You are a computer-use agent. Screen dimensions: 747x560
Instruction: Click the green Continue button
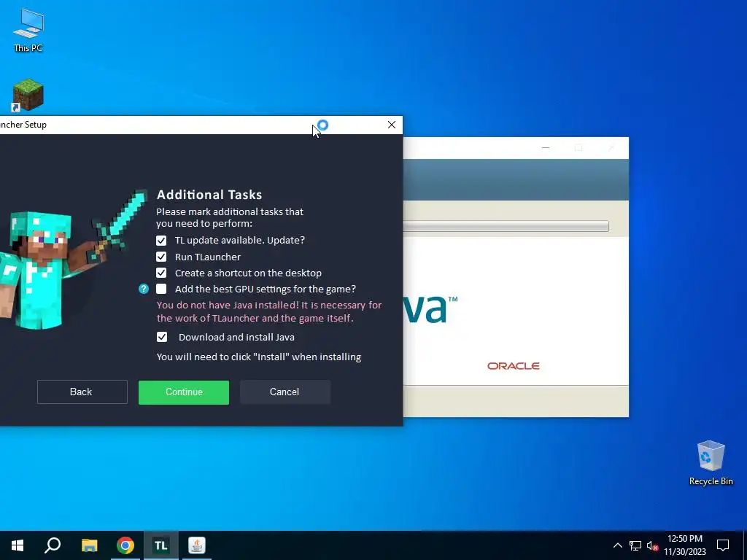pyautogui.click(x=184, y=392)
